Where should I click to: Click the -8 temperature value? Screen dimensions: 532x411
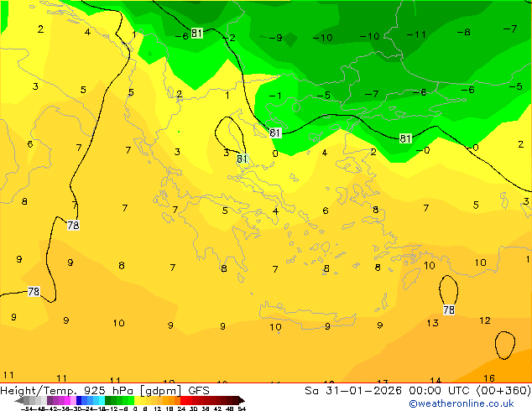click(463, 32)
